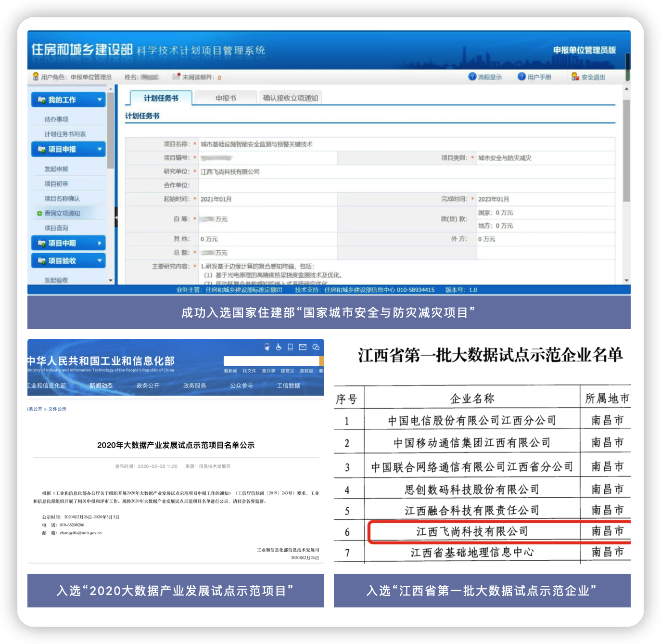
Task: Click the 项目名称 value 城市基础设施智能安全监测与预警关键技术
Action: [256, 144]
